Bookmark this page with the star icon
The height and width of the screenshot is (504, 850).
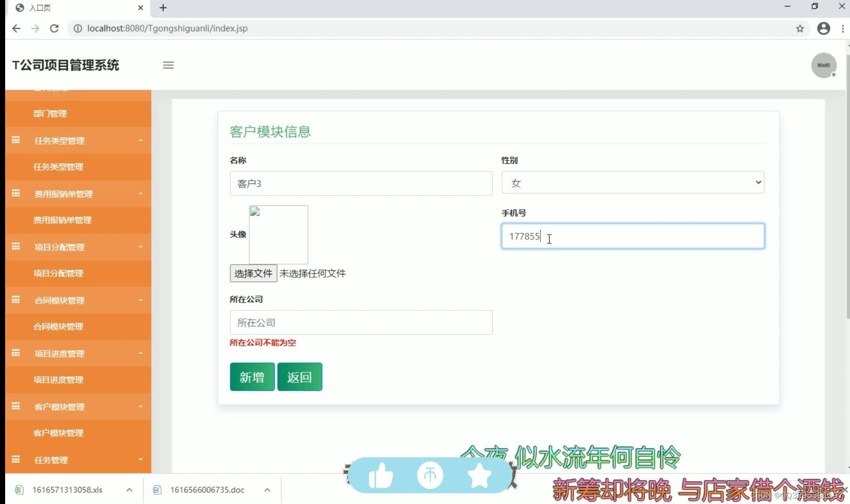pyautogui.click(x=800, y=28)
